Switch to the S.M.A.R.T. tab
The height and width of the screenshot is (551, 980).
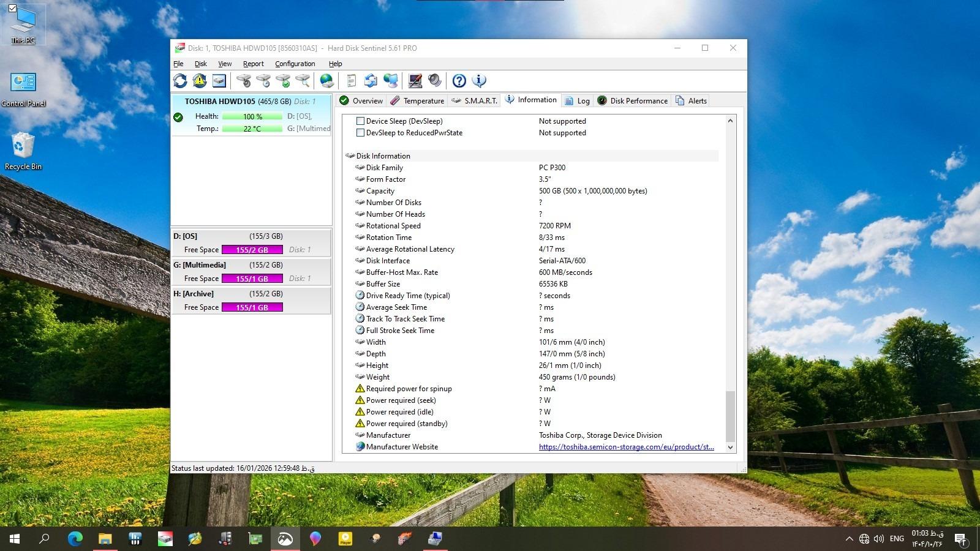[475, 101]
